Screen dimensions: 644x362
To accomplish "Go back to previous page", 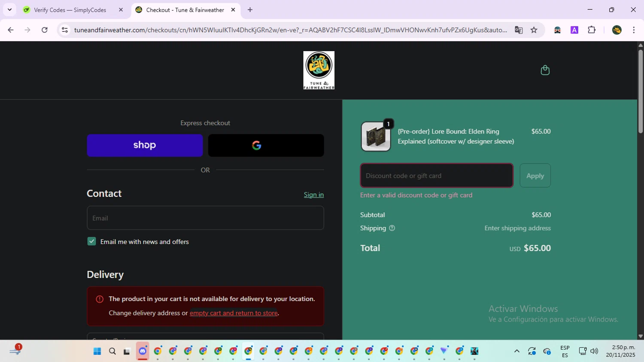I will [11, 30].
